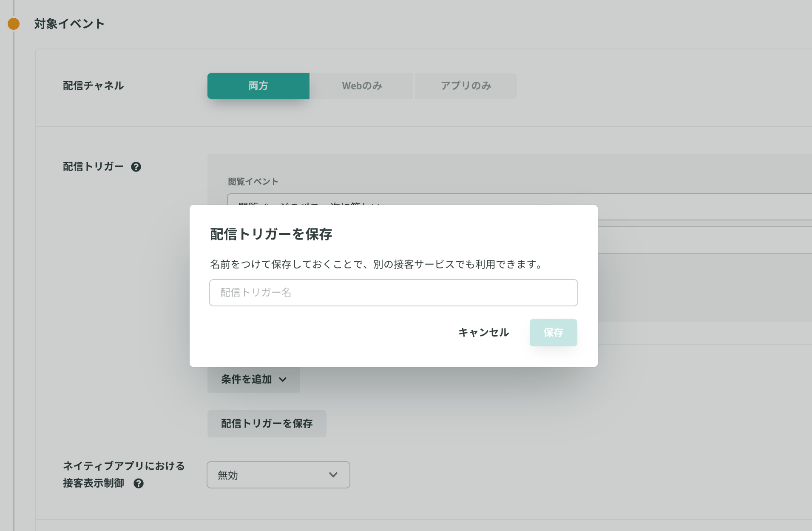The width and height of the screenshot is (812, 531).
Task: Select Webのみ delivery channel
Action: (362, 86)
